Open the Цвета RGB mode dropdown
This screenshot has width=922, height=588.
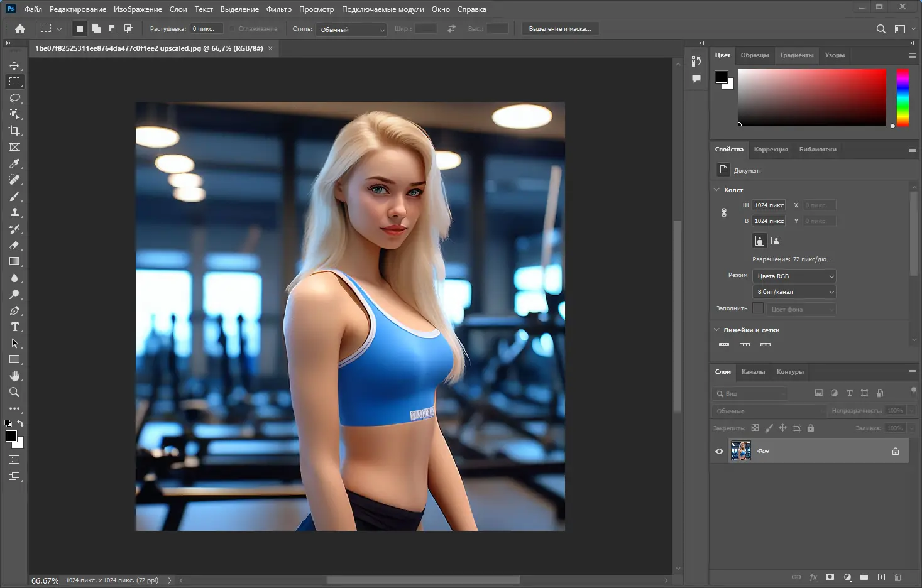click(x=794, y=276)
